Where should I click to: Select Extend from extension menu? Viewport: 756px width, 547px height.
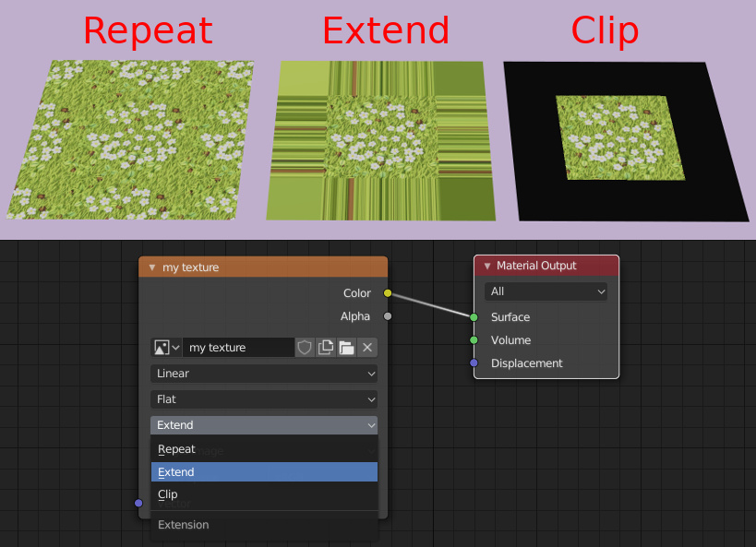tap(264, 471)
